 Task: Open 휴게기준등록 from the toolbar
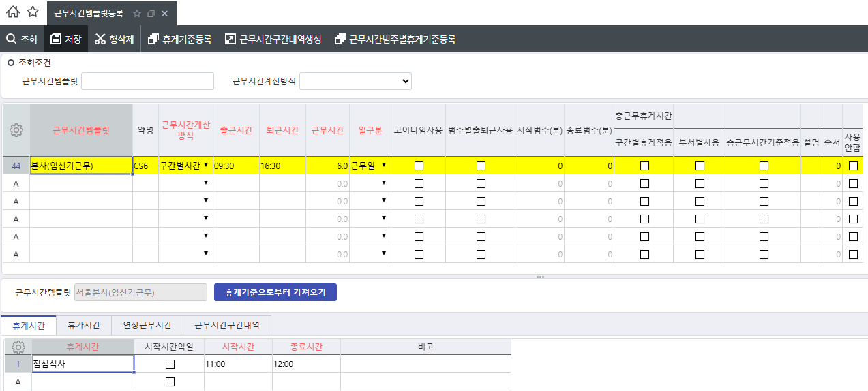[x=180, y=39]
